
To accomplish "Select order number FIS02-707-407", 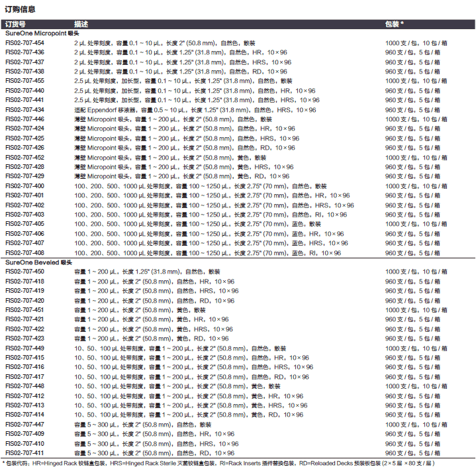I will pyautogui.click(x=24, y=243).
